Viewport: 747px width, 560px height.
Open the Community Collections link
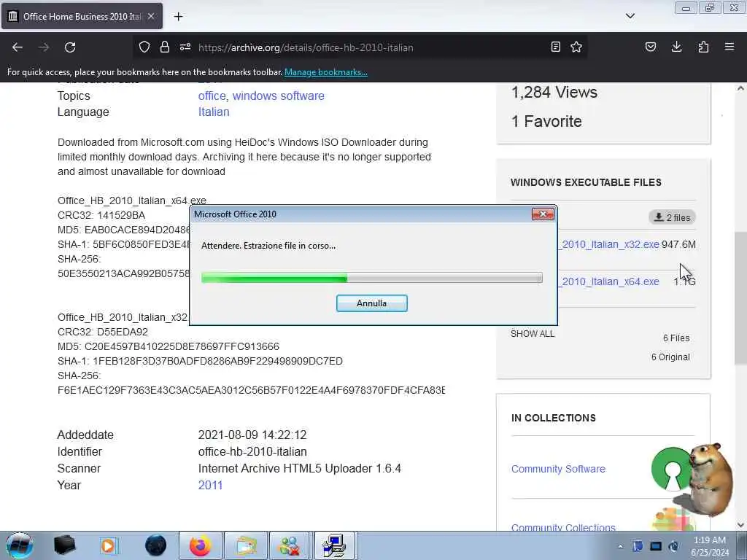(563, 527)
